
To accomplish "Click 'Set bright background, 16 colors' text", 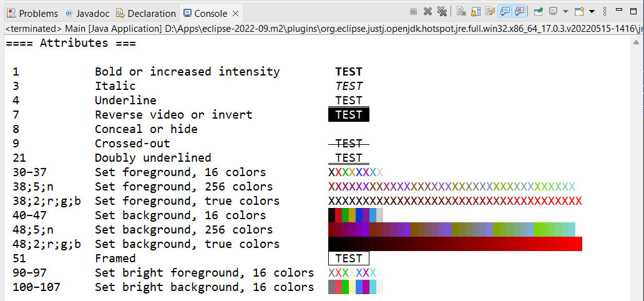I will coord(205,287).
